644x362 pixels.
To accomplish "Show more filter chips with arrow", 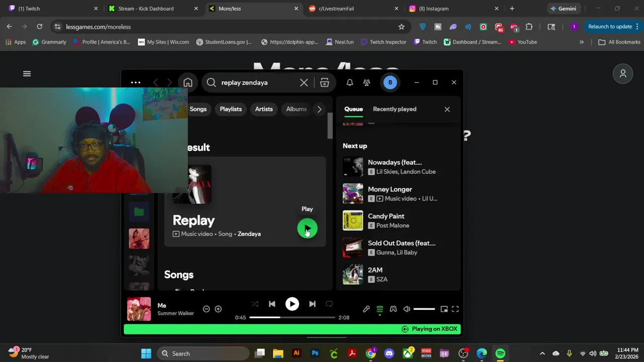I will [x=319, y=109].
